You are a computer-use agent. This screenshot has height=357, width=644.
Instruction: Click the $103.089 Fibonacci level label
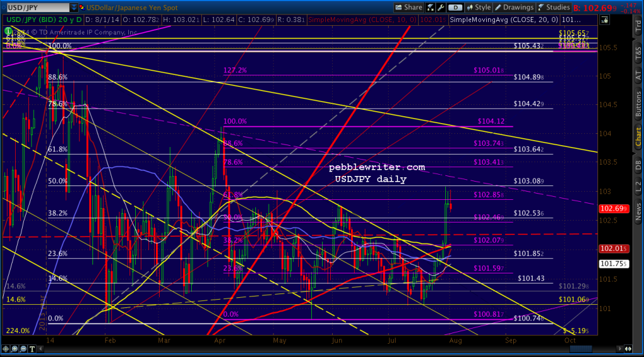[528, 181]
